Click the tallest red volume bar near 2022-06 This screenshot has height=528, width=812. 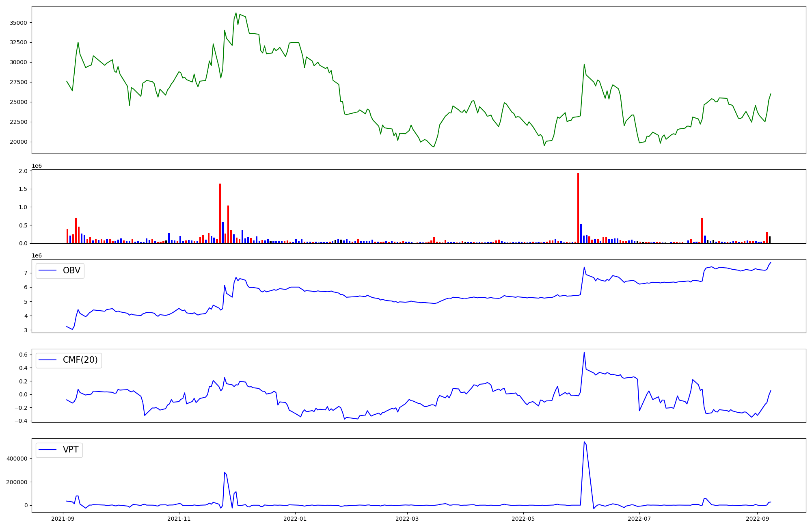(x=578, y=207)
